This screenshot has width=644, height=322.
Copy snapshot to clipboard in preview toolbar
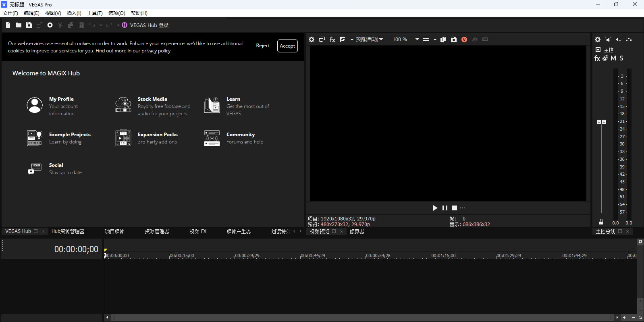443,39
